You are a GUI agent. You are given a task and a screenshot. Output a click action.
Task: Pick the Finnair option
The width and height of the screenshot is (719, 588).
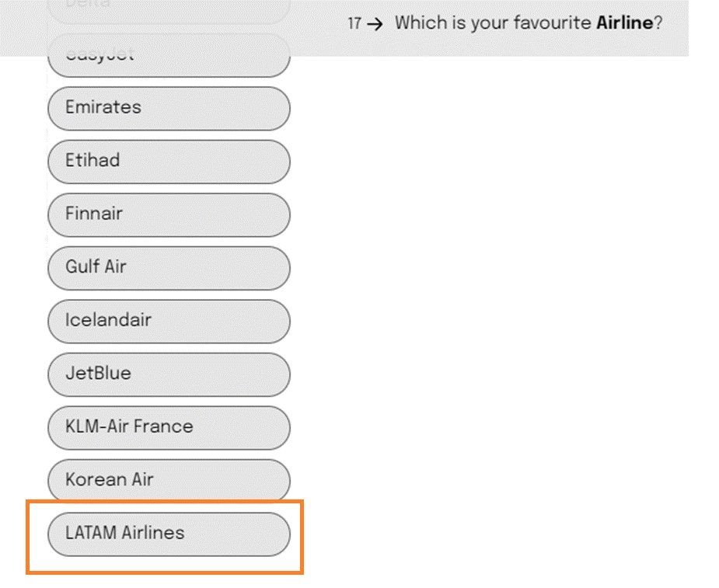click(x=169, y=215)
